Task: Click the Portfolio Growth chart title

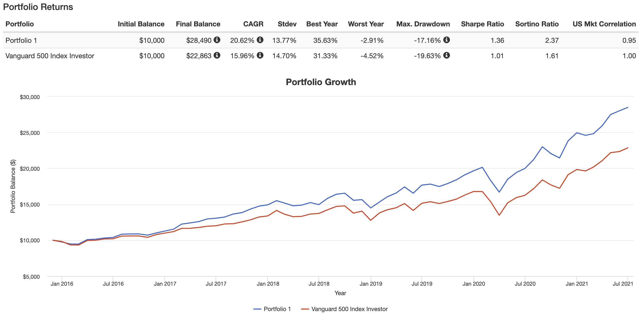Action: [321, 82]
